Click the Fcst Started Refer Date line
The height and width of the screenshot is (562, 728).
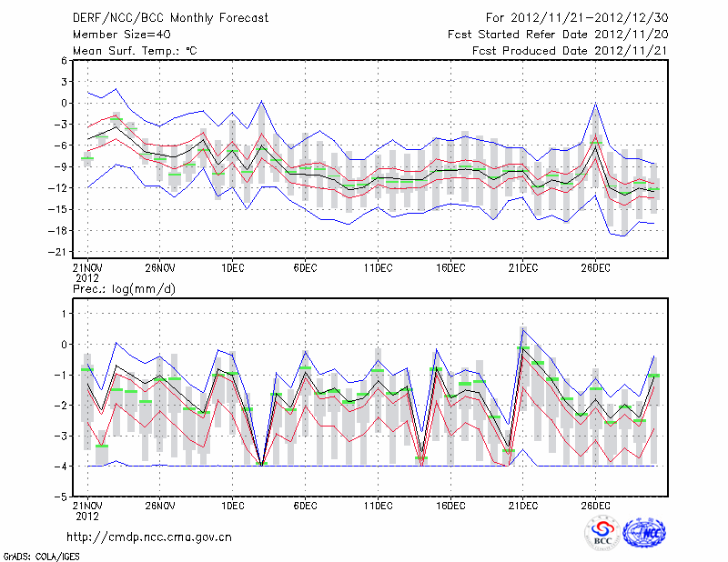pyautogui.click(x=558, y=34)
